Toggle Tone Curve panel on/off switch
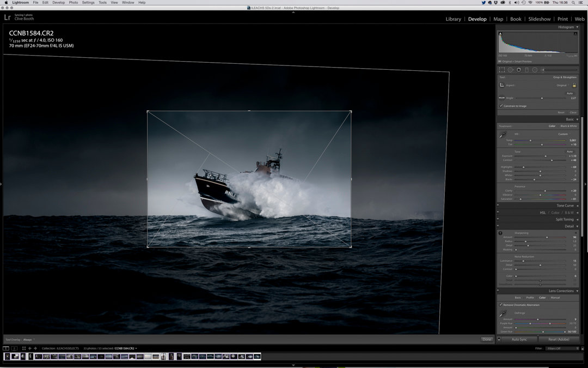588x368 pixels. click(498, 206)
